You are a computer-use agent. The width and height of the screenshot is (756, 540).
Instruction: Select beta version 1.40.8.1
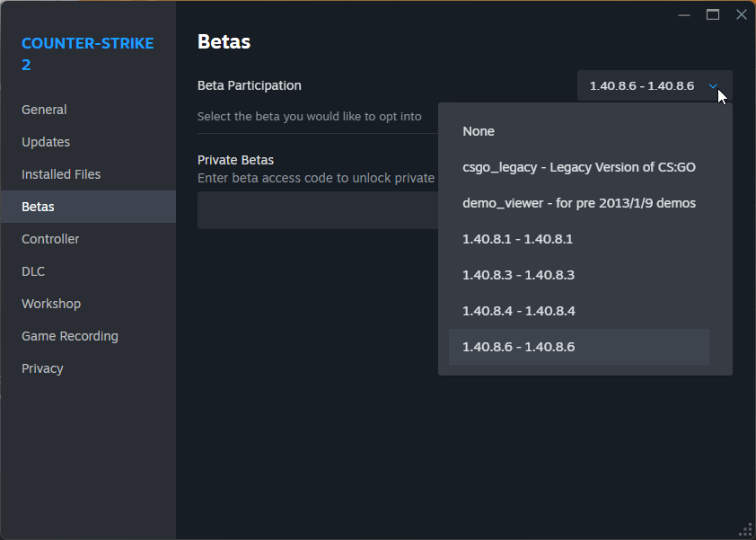[x=517, y=239]
